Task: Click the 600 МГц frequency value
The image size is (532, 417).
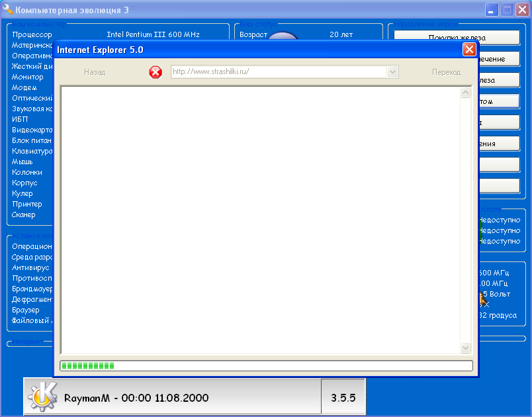Action: tap(494, 273)
